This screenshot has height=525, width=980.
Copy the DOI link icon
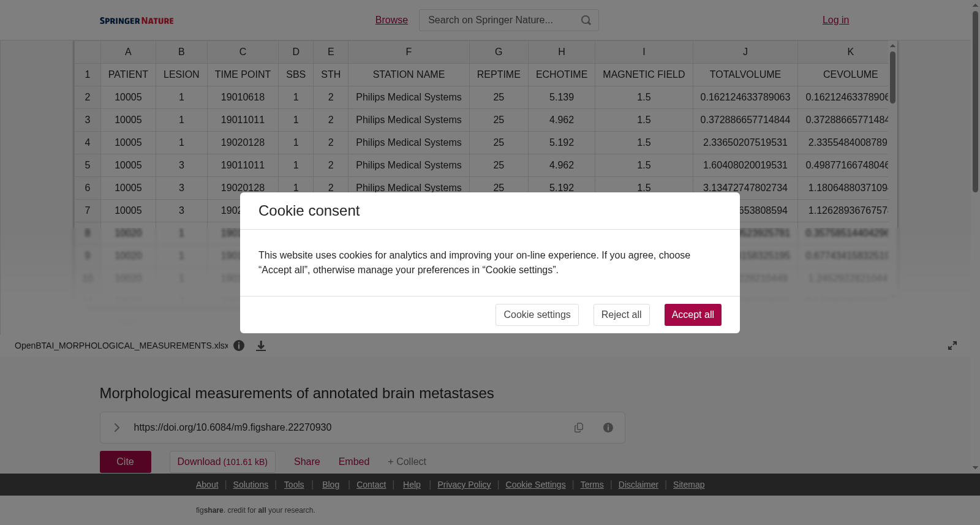pos(579,428)
